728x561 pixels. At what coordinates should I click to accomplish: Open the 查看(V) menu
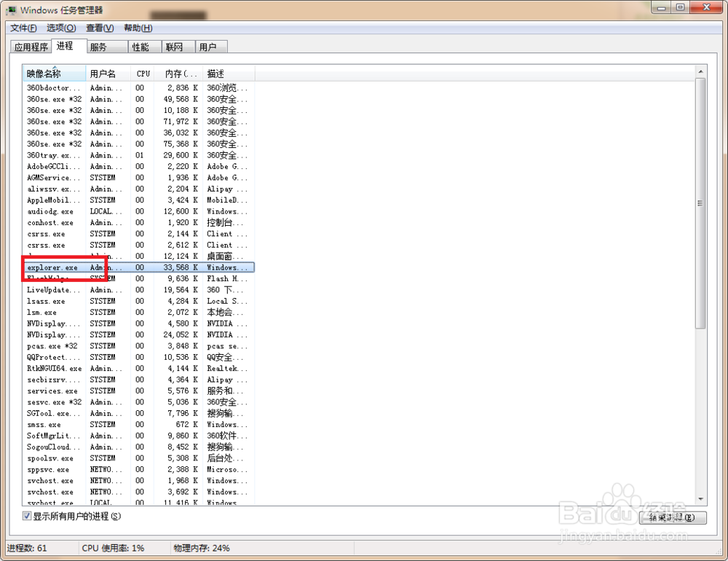100,28
